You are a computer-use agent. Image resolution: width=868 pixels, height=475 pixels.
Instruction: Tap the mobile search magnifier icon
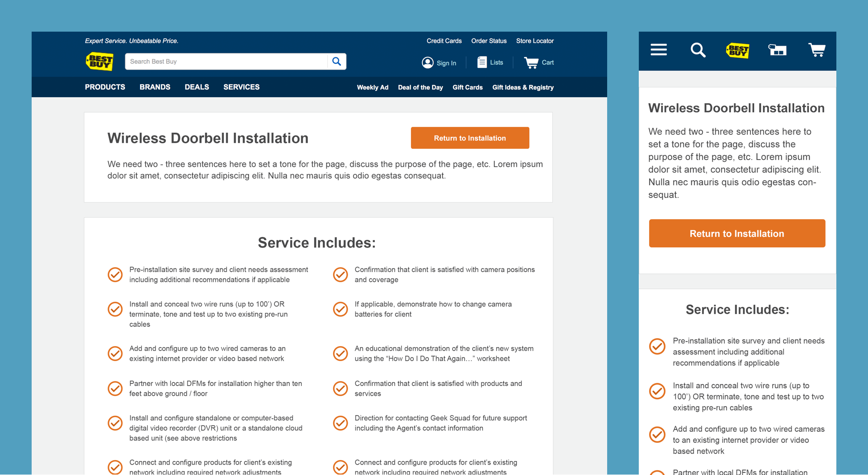click(698, 50)
